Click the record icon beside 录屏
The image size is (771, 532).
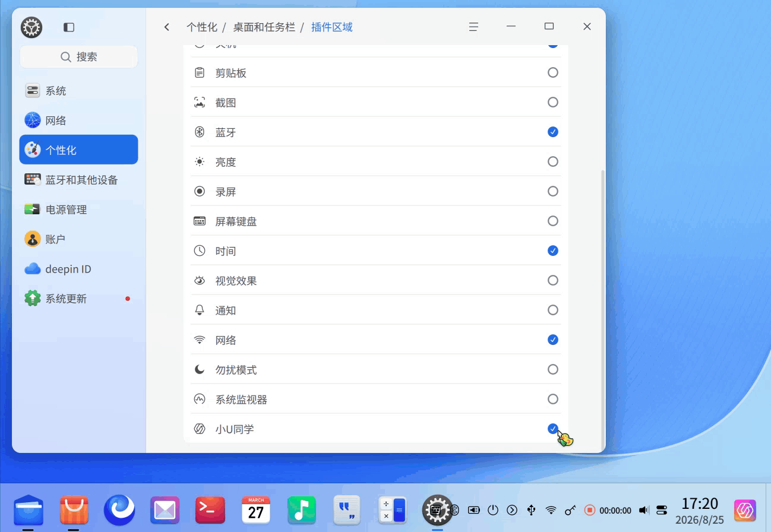(x=200, y=191)
